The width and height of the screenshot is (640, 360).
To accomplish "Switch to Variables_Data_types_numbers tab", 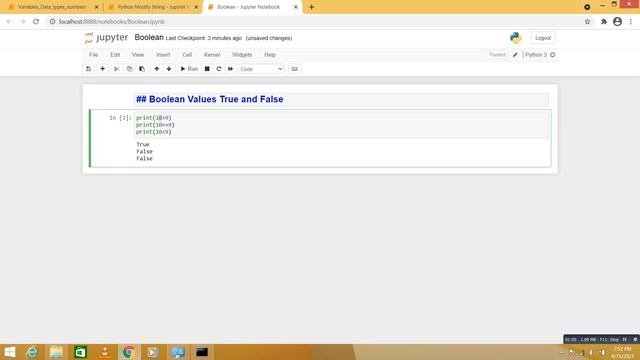I will [52, 7].
